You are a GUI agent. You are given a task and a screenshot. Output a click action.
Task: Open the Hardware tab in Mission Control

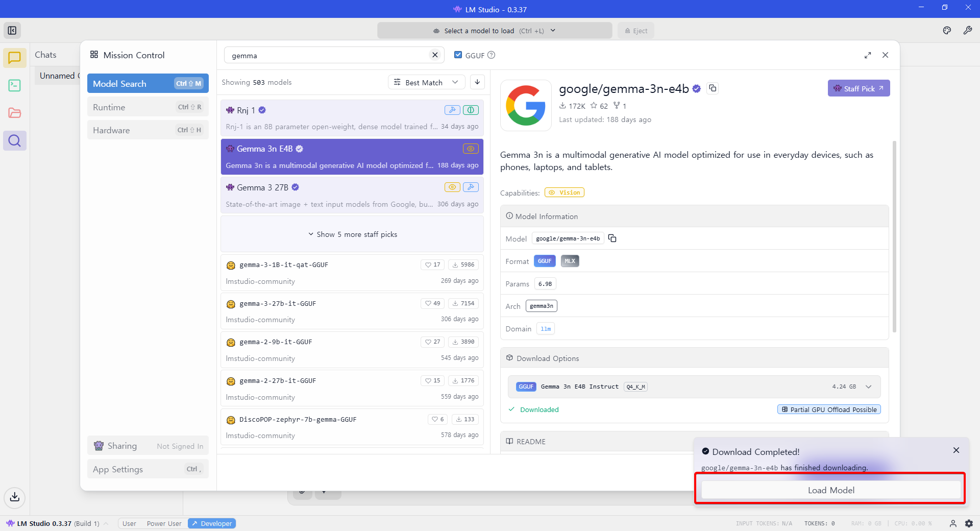coord(148,130)
